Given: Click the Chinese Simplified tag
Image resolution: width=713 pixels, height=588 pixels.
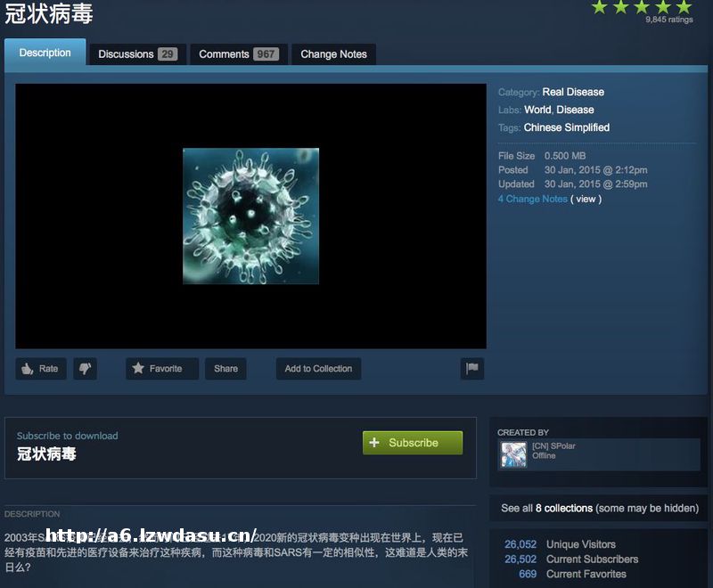Looking at the screenshot, I should point(566,127).
